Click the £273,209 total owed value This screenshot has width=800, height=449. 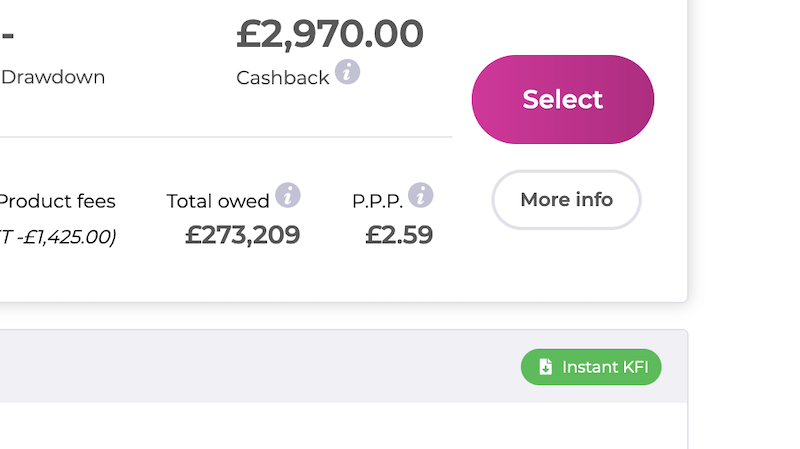click(243, 235)
